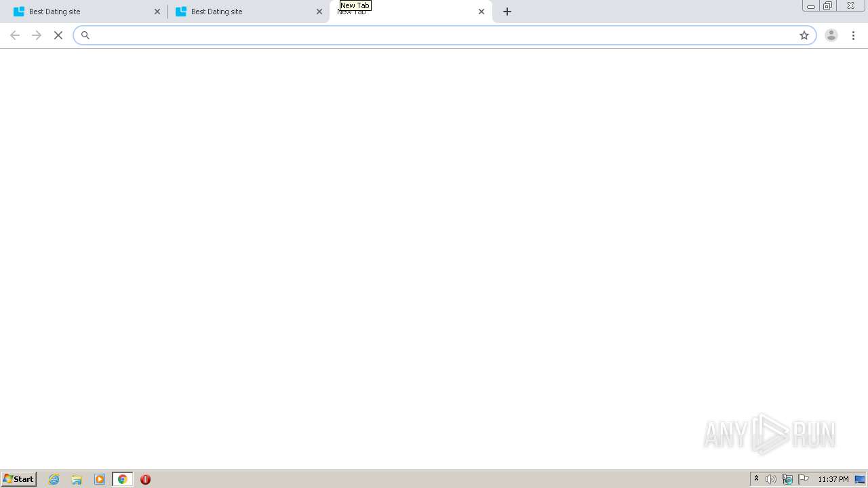
Task: Focus the address bar
Action: tap(444, 35)
